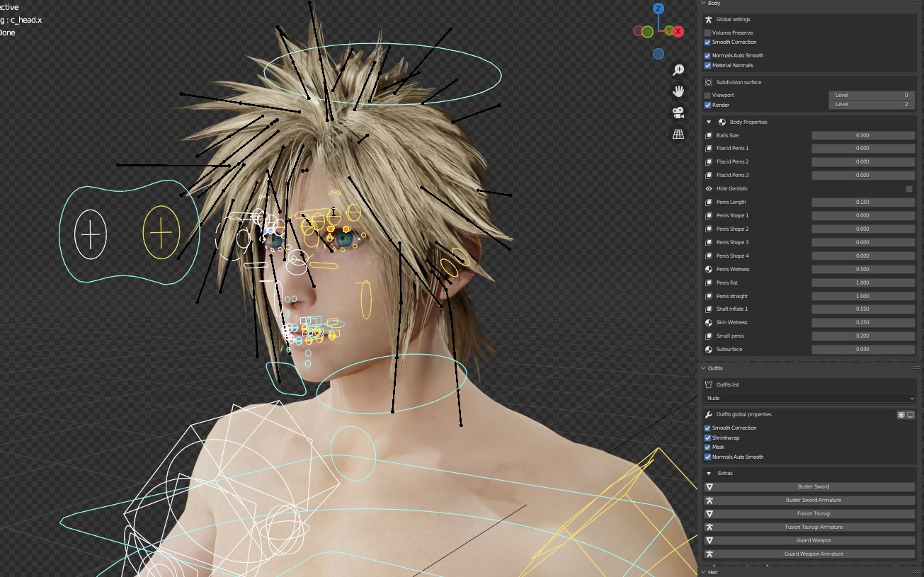Toggle the Material Normals checkbox
Screen dimensions: 924x577
coord(707,65)
